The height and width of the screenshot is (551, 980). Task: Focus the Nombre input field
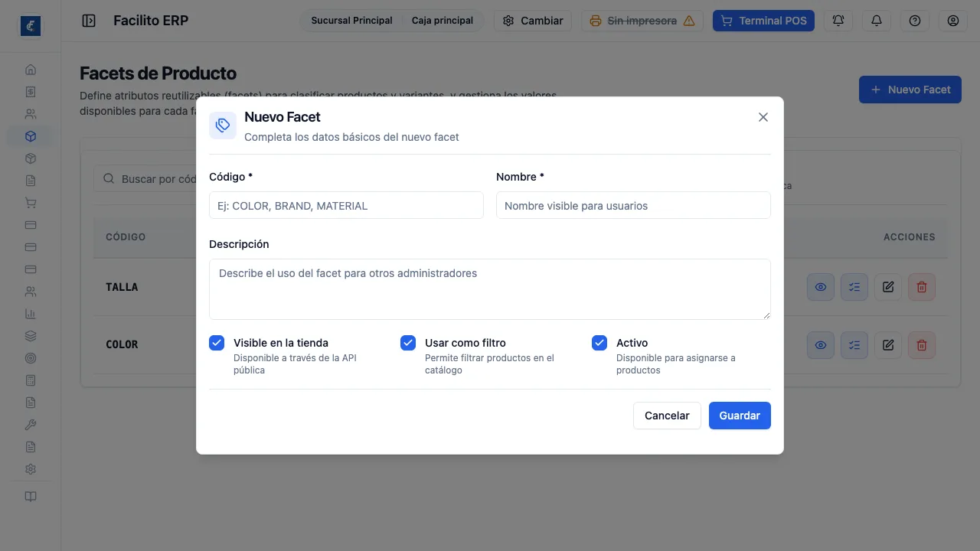[x=633, y=205]
